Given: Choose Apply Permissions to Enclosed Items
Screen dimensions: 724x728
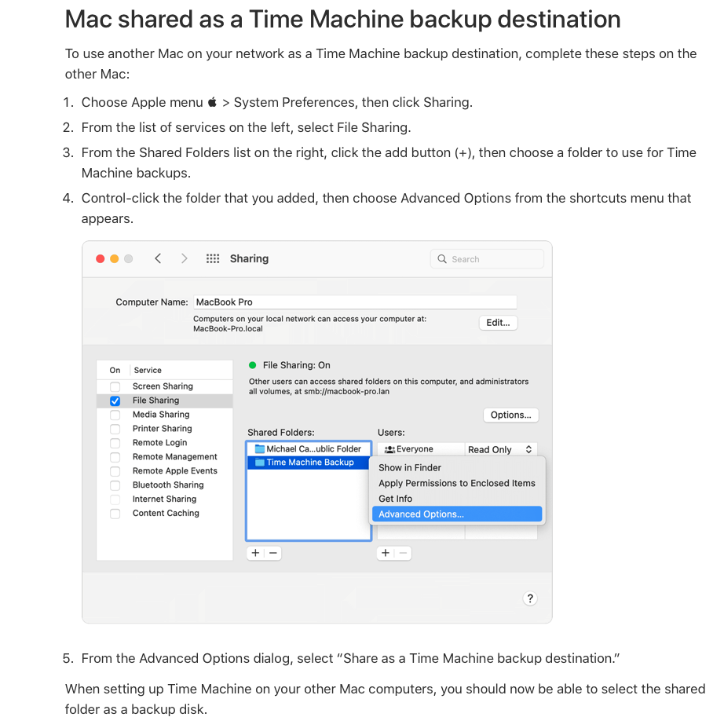Looking at the screenshot, I should 457,483.
